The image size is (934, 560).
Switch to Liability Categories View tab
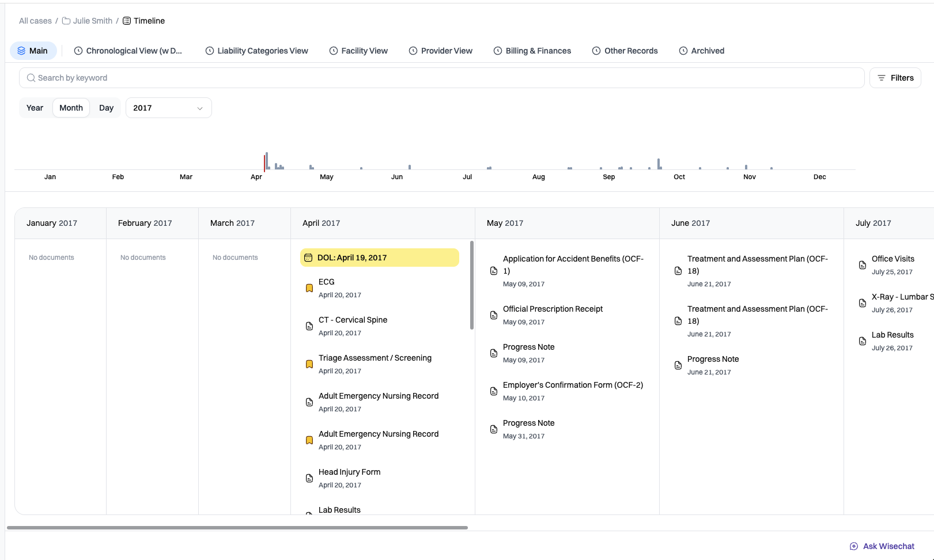coord(257,51)
